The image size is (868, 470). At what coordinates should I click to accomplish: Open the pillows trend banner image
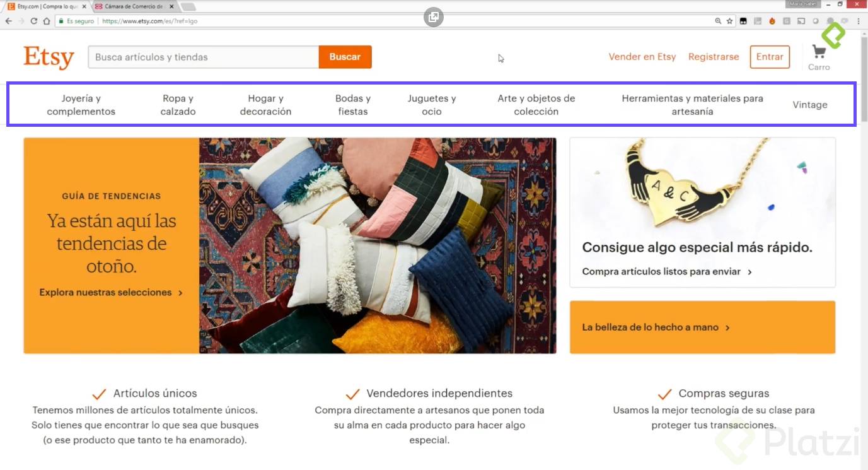(378, 245)
